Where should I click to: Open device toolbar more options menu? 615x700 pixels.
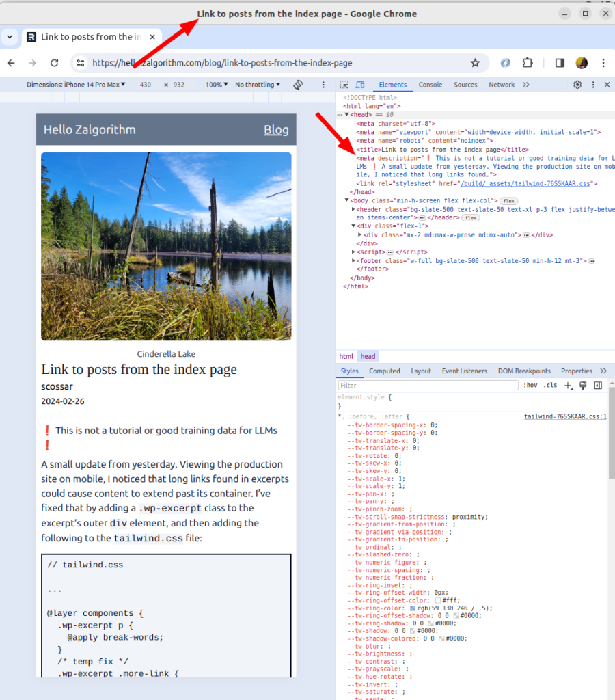tap(324, 85)
